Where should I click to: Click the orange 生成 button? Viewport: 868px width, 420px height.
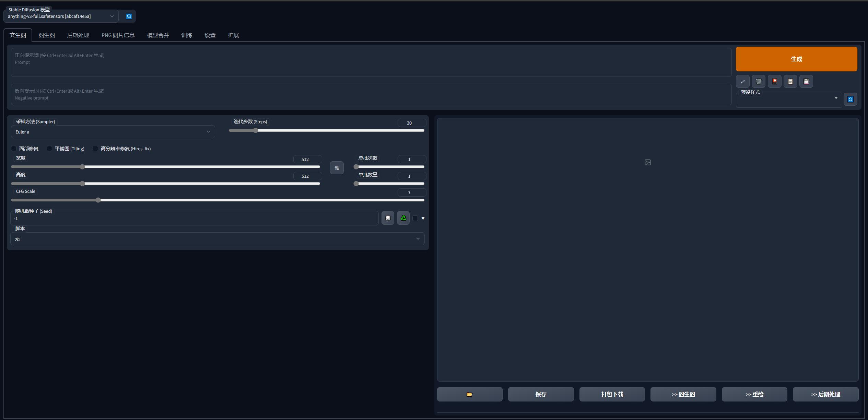[796, 59]
